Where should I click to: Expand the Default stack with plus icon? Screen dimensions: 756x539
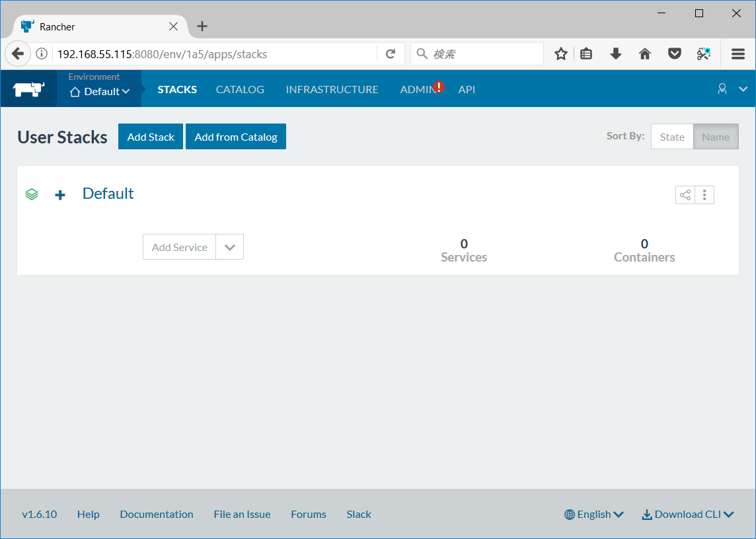59,195
